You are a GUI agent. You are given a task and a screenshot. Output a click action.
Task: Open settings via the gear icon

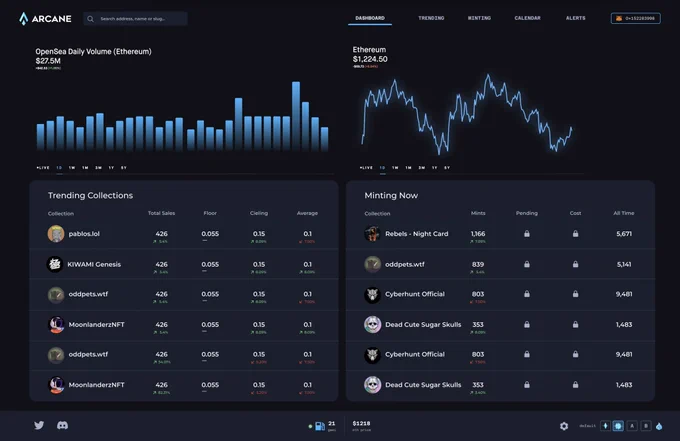coord(564,426)
